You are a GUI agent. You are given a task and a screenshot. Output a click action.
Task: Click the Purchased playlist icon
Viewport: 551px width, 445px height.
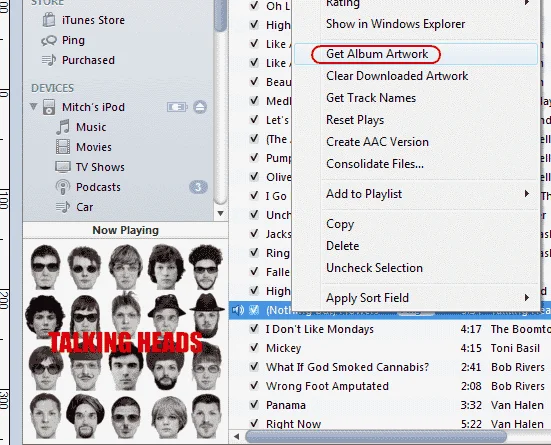click(x=48, y=60)
